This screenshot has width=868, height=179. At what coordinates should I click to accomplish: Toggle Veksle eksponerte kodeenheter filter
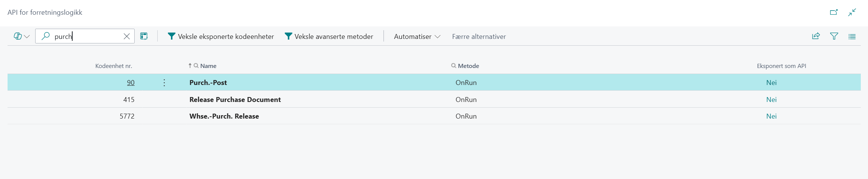[x=221, y=36]
